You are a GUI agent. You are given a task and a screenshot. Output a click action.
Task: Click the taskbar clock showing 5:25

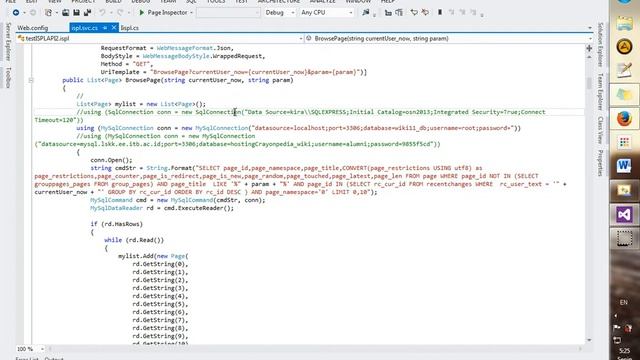pyautogui.click(x=624, y=351)
